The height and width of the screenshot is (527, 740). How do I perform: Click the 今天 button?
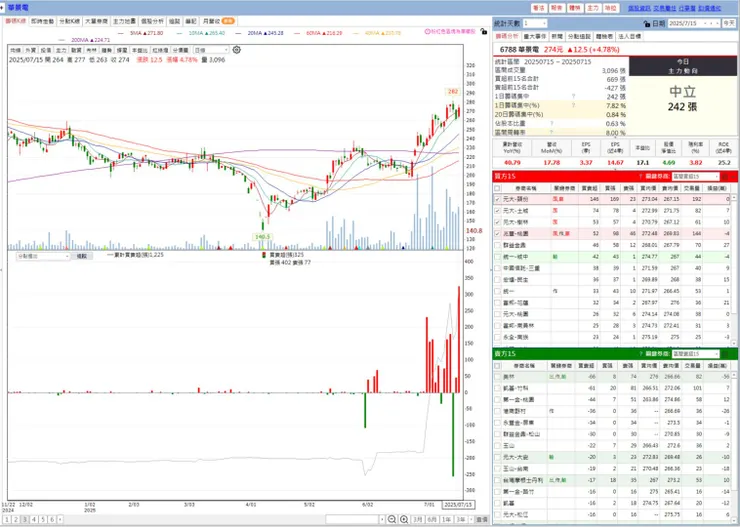[729, 23]
